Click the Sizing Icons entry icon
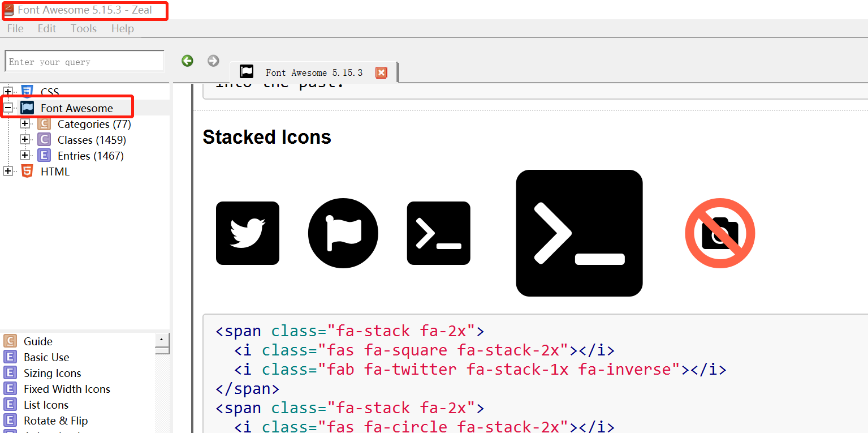Screen dimensions: 868x433 10,372
